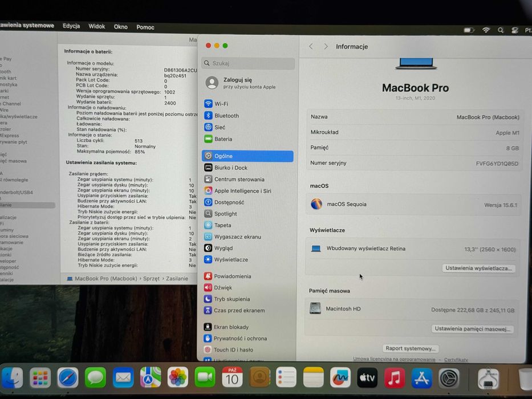Launch Safari from the Dock
This screenshot has height=399, width=532.
pos(67,377)
